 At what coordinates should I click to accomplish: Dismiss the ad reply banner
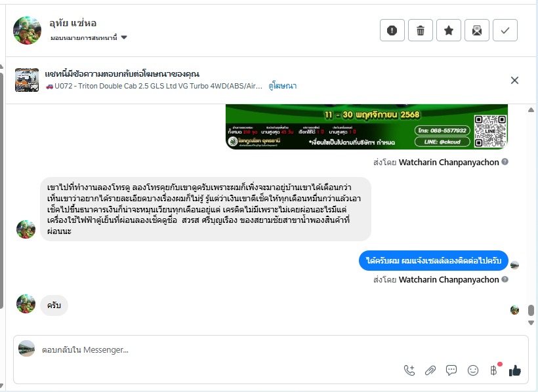(x=514, y=80)
